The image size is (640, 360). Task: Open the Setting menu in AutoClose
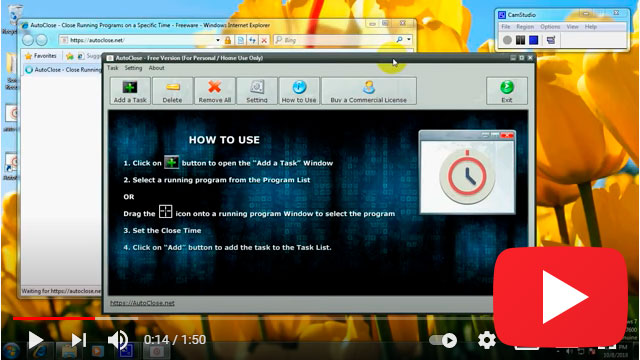pyautogui.click(x=133, y=68)
